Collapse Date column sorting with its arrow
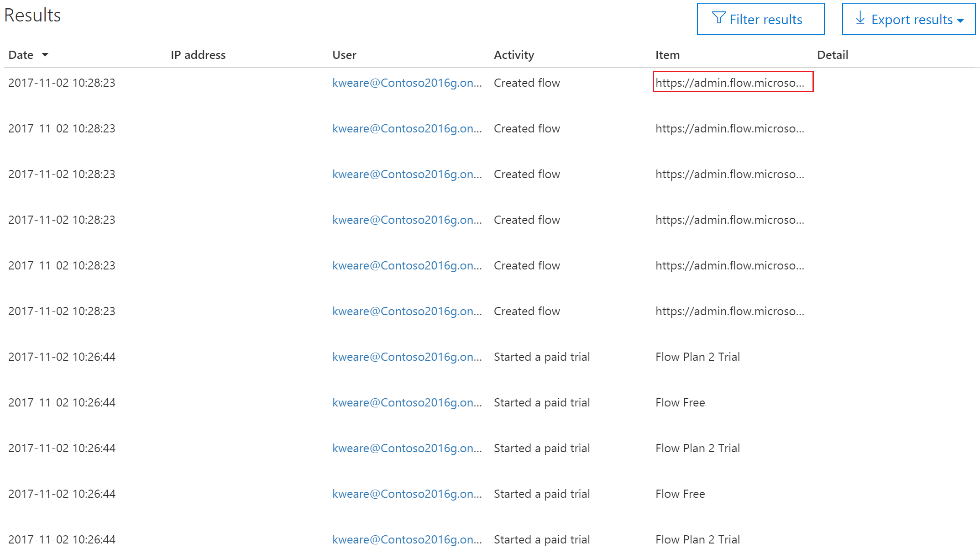The width and height of the screenshot is (980, 554). [46, 55]
